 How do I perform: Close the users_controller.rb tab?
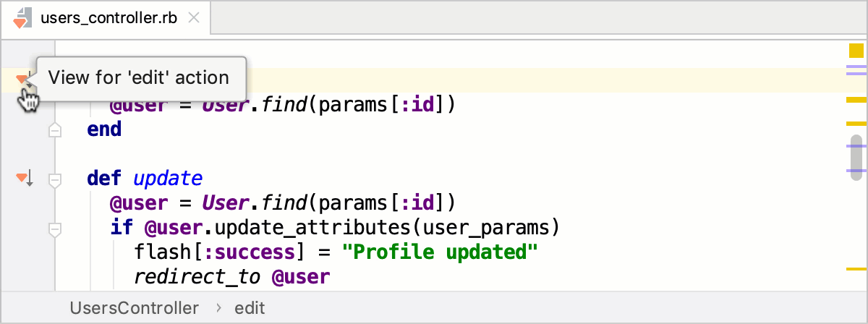193,18
